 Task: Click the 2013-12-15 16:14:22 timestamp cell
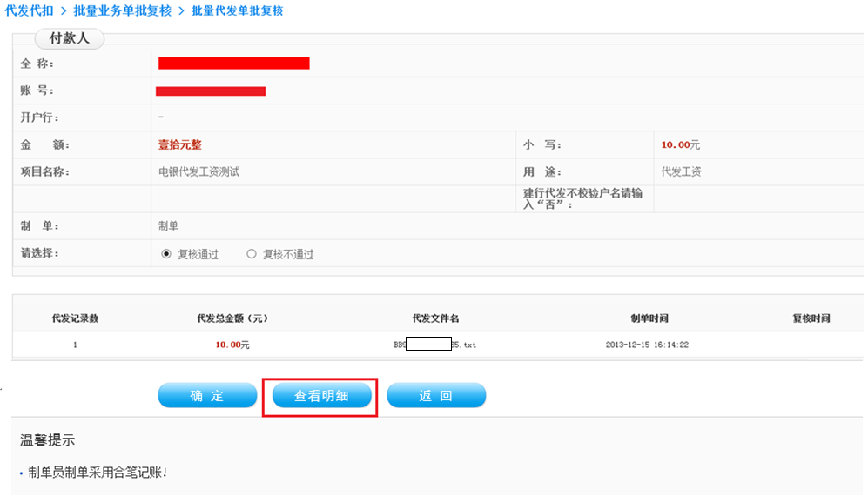click(647, 345)
